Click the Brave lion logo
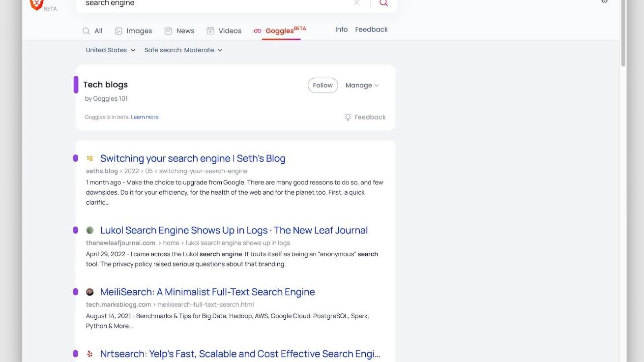644x362 pixels. (x=37, y=4)
